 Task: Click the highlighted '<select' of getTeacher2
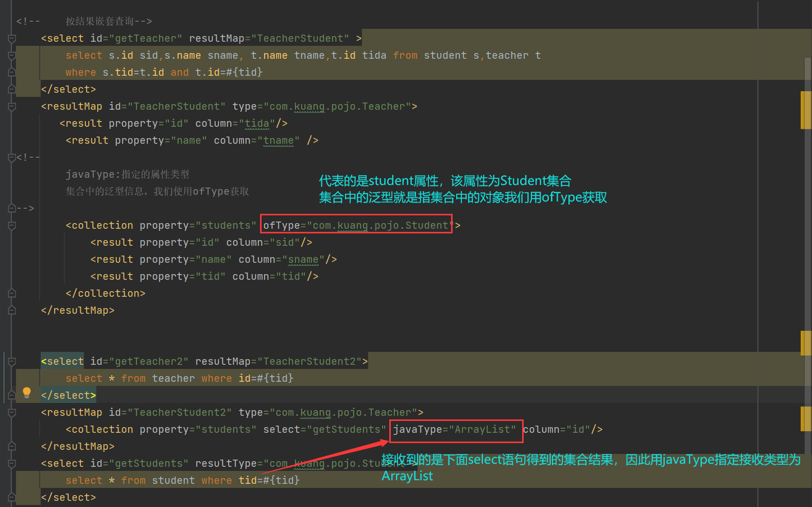62,362
